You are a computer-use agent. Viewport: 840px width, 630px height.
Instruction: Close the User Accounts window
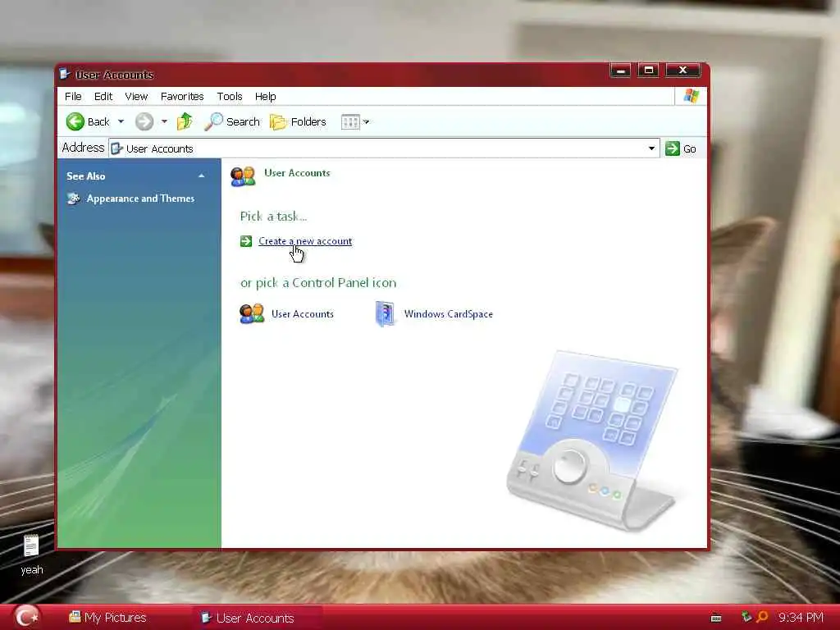(682, 71)
